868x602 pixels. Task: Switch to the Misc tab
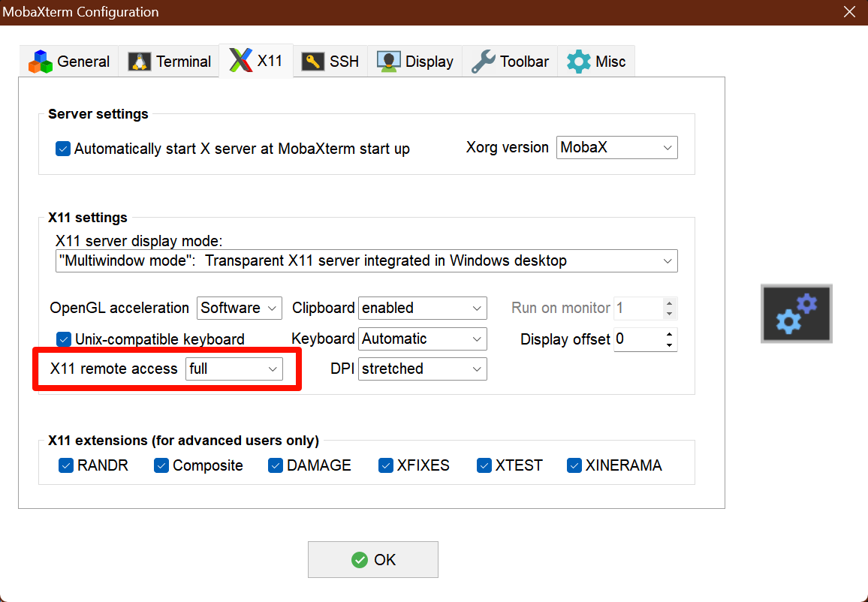(x=596, y=62)
